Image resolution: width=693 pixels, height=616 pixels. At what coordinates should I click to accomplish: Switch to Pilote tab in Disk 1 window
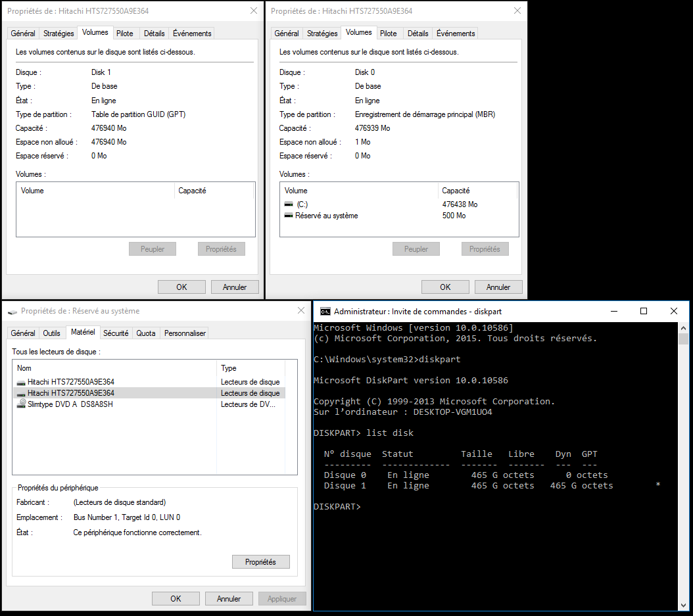click(125, 33)
